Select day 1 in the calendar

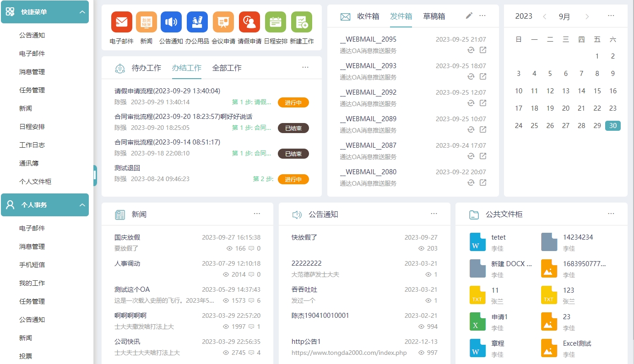pos(597,56)
